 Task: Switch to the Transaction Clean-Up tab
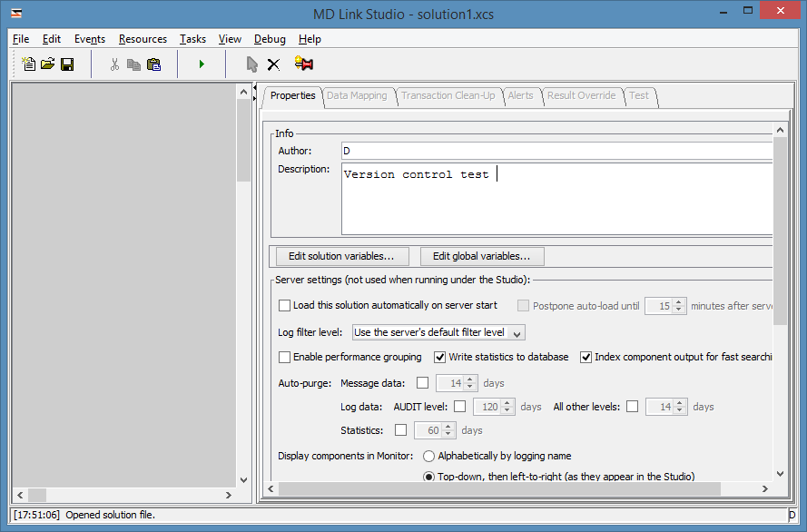[x=448, y=95]
